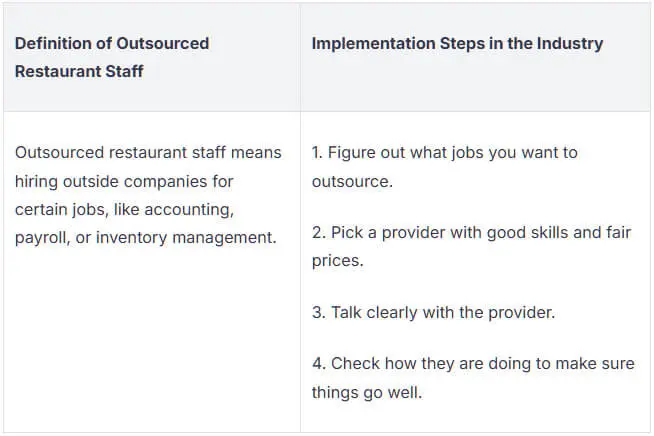Click step 1 "Figure out what jobs" line
The height and width of the screenshot is (436, 654).
pos(444,153)
